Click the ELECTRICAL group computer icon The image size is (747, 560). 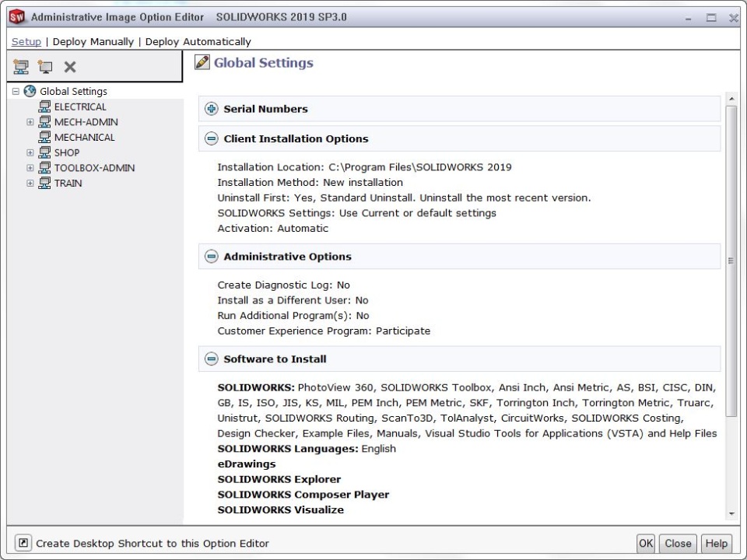point(44,107)
